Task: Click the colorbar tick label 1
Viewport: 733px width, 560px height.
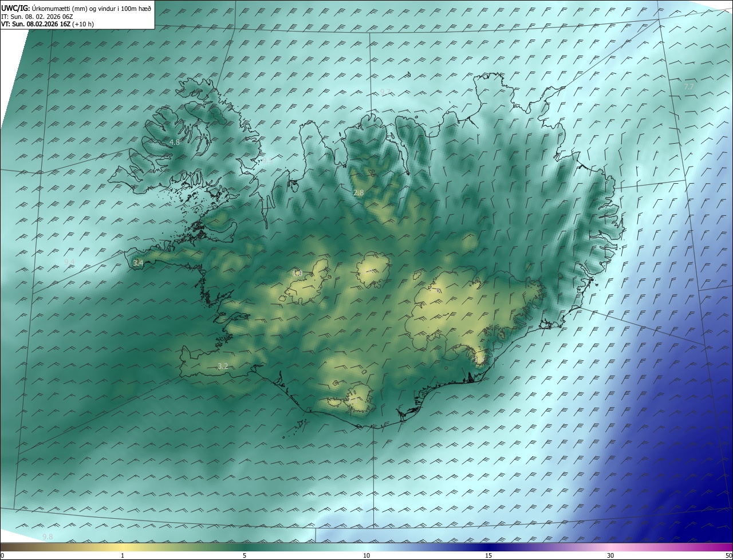Action: point(123,555)
